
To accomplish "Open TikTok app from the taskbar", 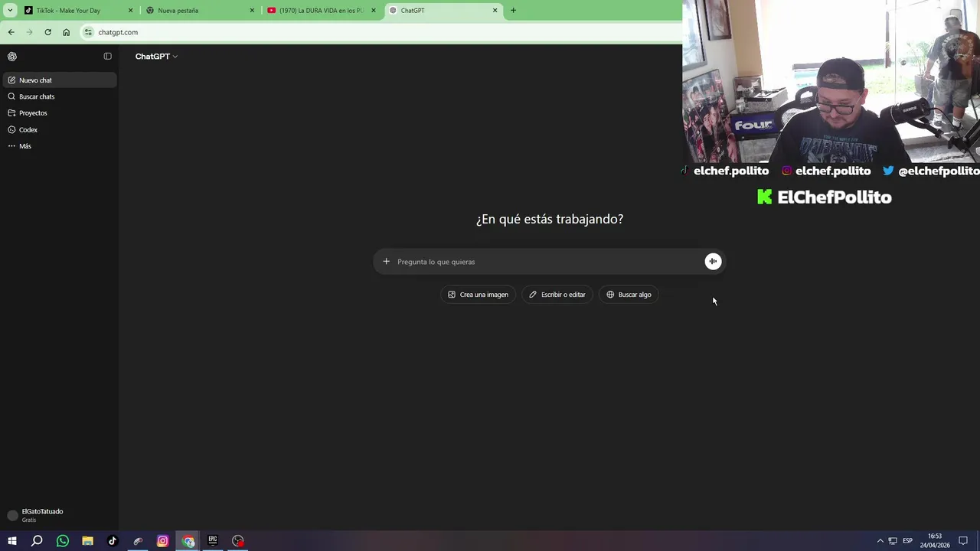I will click(x=113, y=541).
